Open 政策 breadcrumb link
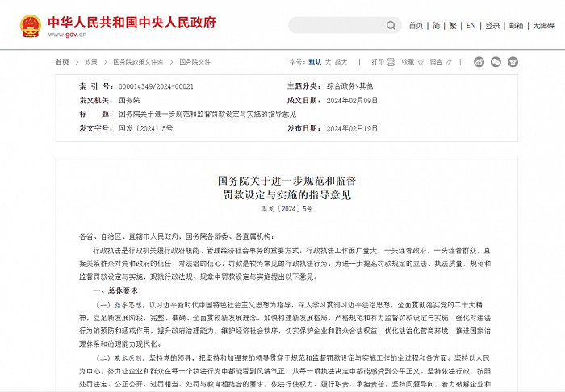This screenshot has width=565, height=392. pyautogui.click(x=91, y=62)
